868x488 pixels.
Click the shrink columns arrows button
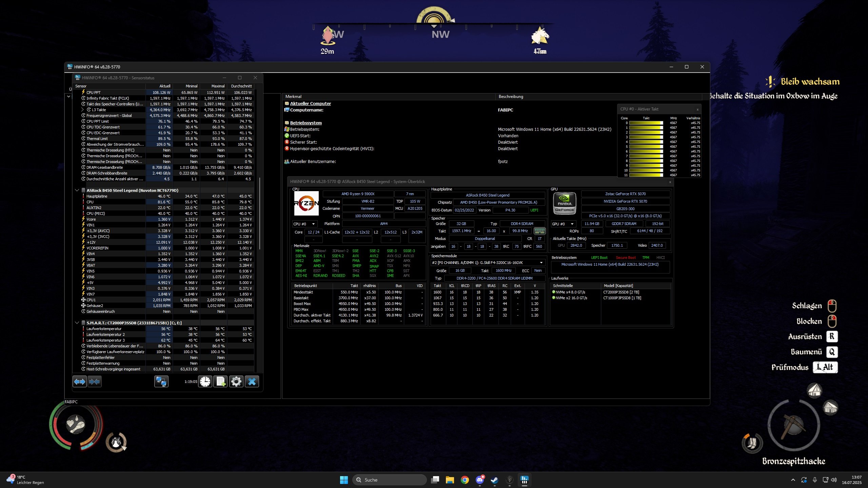[x=95, y=382]
